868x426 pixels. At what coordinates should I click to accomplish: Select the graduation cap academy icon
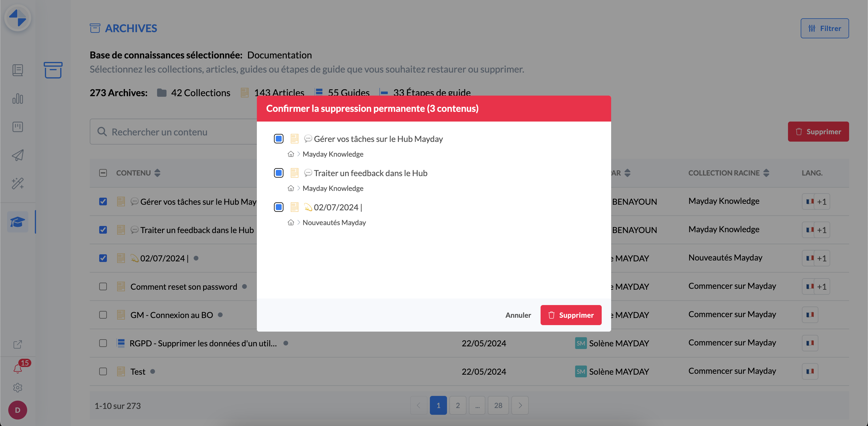click(x=18, y=222)
